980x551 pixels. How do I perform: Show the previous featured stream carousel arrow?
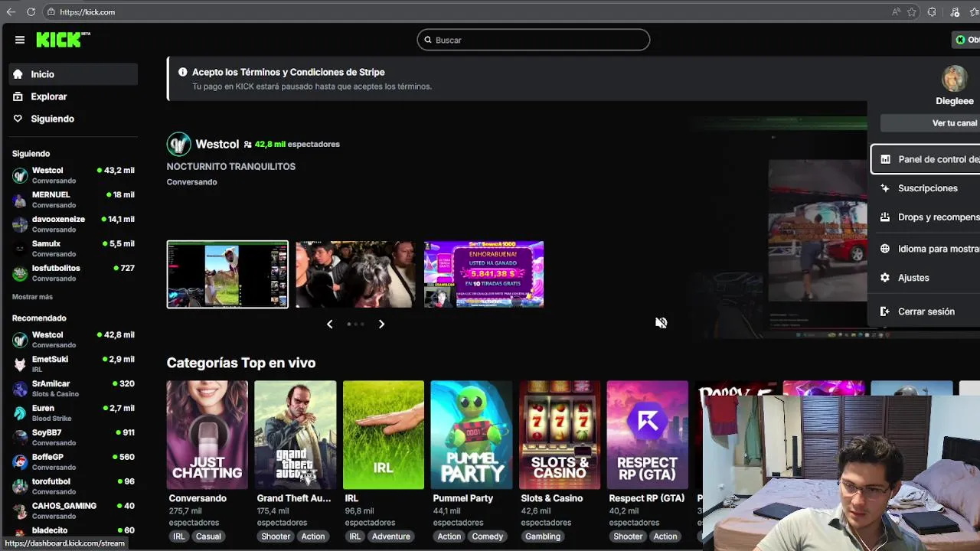pyautogui.click(x=330, y=324)
